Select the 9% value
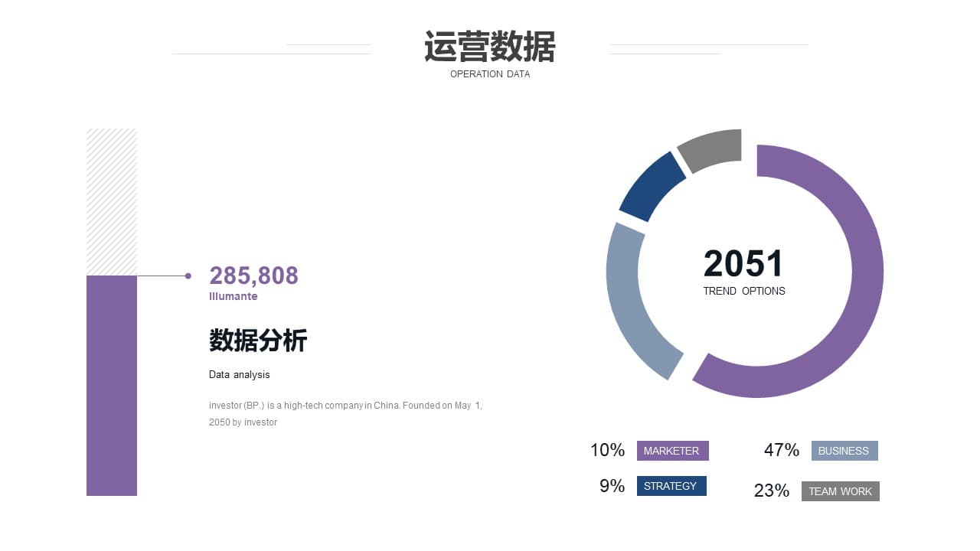980x551 pixels. [612, 486]
